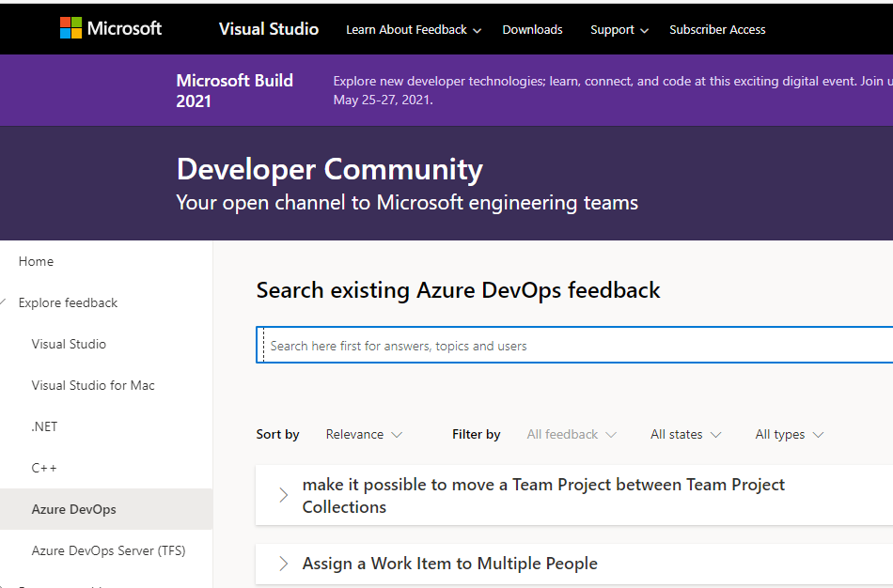This screenshot has width=893, height=588.
Task: Click the Build event description text
Action: [x=613, y=90]
